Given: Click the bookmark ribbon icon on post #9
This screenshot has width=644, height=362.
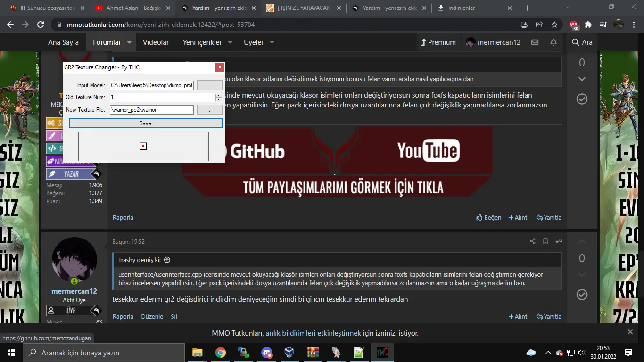Looking at the screenshot, I should click(x=545, y=241).
